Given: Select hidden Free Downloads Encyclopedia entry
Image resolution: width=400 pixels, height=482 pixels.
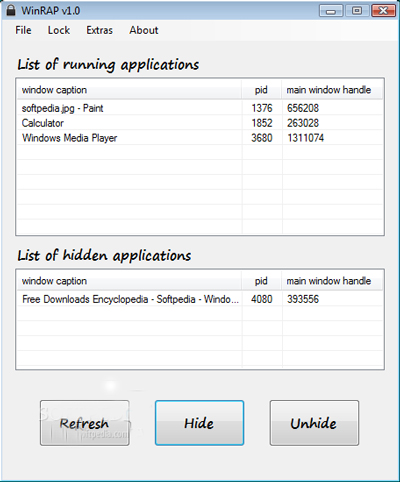Looking at the screenshot, I should [x=200, y=299].
